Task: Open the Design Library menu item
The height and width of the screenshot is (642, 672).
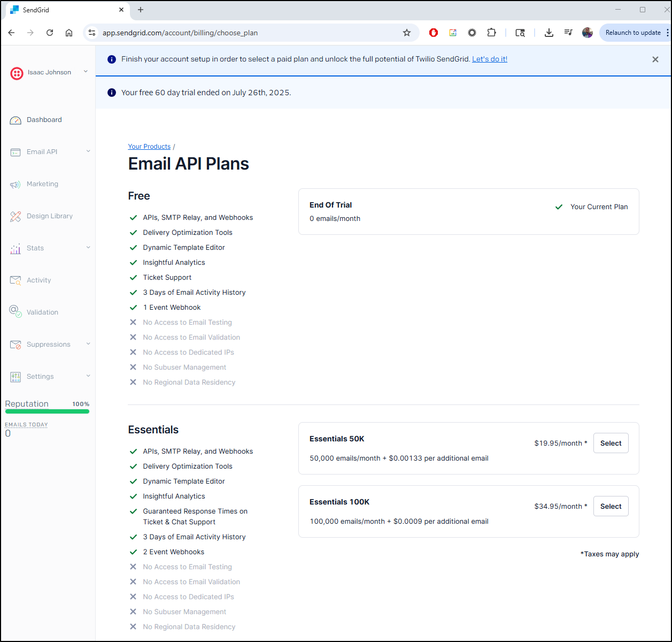Action: click(x=50, y=216)
